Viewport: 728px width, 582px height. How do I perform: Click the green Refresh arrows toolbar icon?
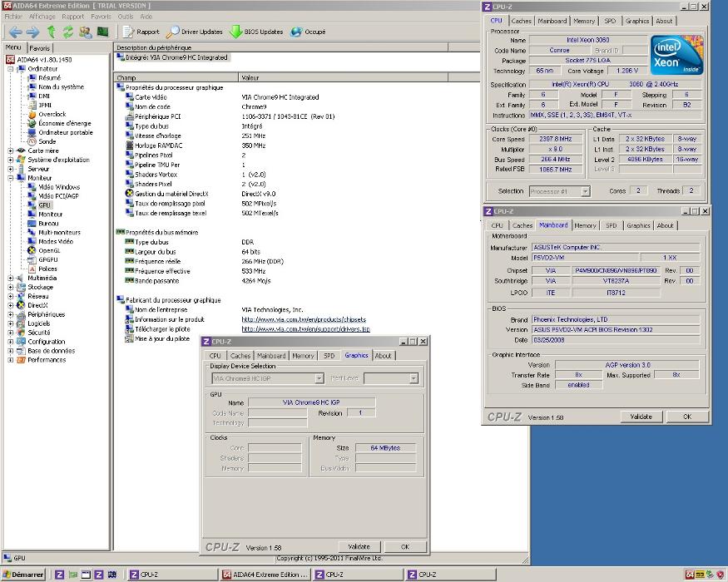click(67, 32)
